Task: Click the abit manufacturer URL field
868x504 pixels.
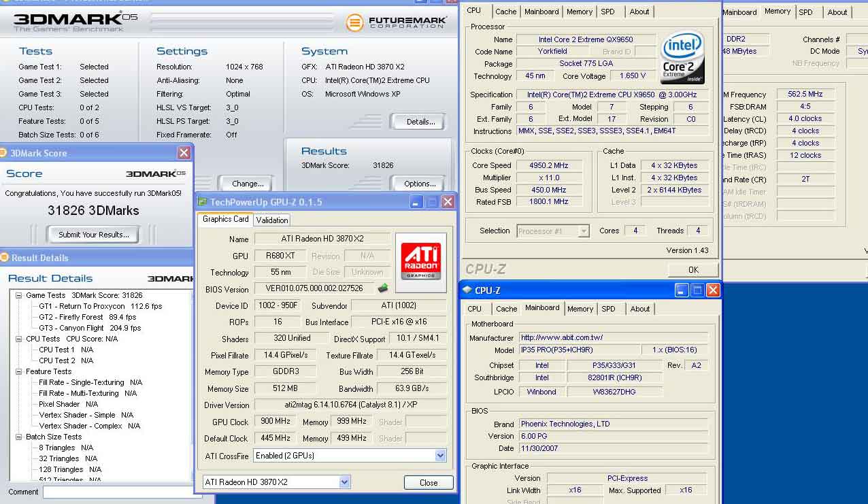Action: [614, 337]
